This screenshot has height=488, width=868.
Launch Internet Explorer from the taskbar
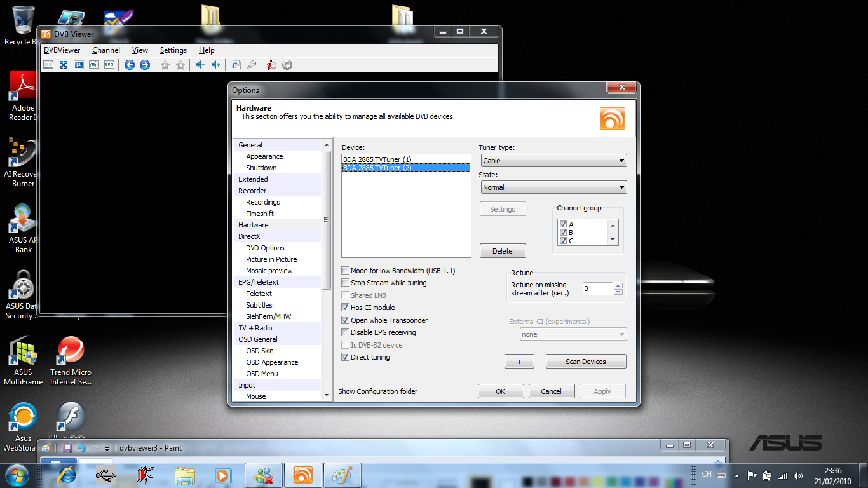tap(67, 475)
